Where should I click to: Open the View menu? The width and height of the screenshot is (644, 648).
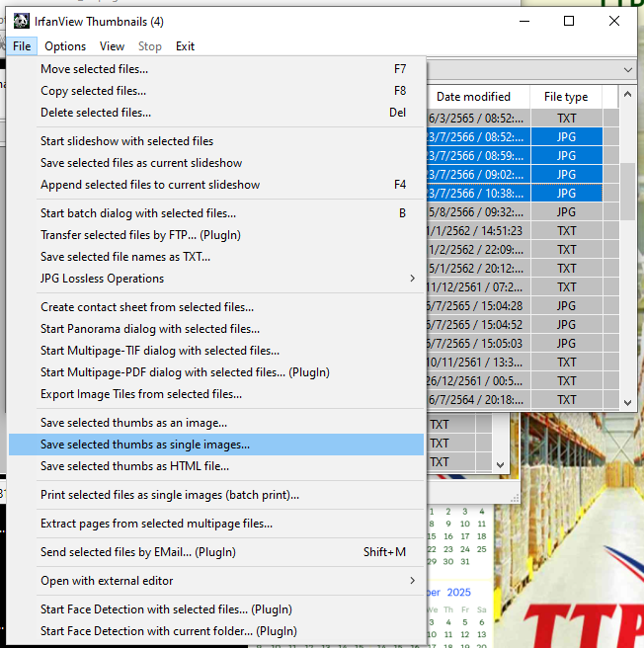pyautogui.click(x=112, y=46)
